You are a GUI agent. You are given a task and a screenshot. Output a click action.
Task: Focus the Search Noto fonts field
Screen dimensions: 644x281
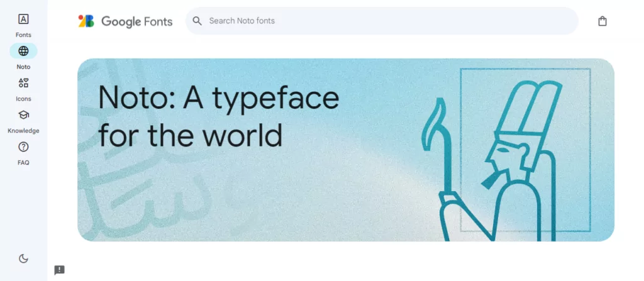point(382,21)
